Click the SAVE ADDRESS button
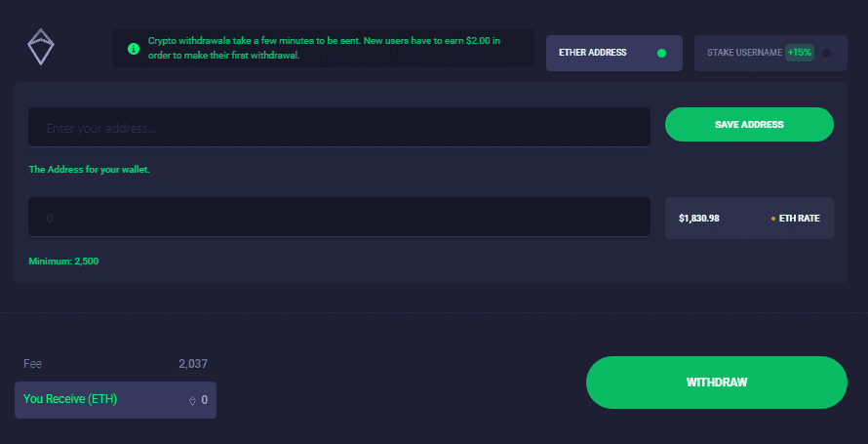 click(x=749, y=125)
